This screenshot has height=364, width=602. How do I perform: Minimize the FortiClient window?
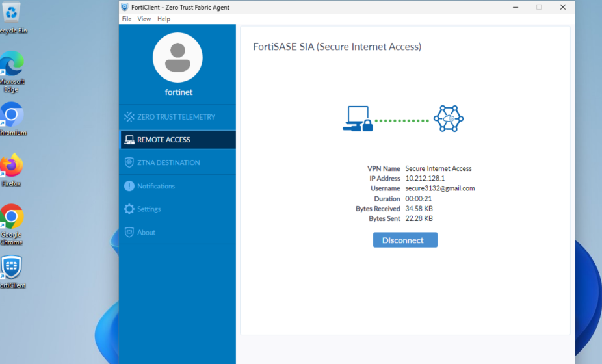(516, 7)
